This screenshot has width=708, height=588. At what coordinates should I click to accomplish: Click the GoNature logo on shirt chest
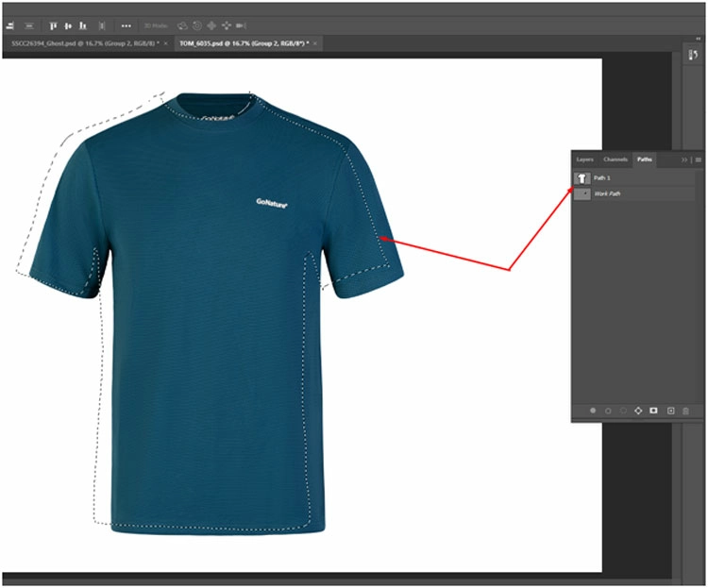[272, 204]
